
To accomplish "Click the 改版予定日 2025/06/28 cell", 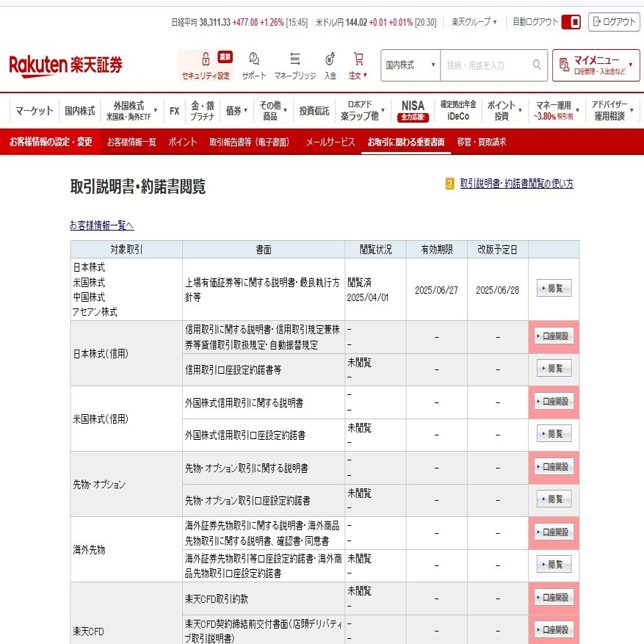I will 497,289.
